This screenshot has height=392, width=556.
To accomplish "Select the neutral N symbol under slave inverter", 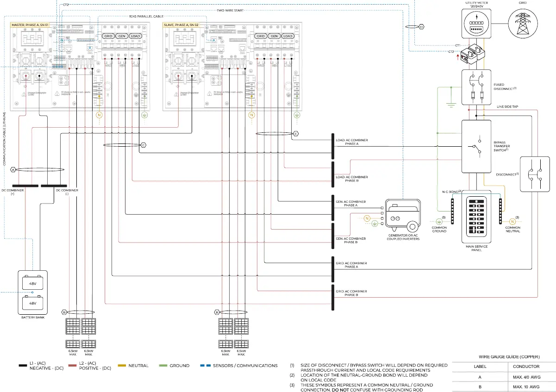I will [x=251, y=115].
